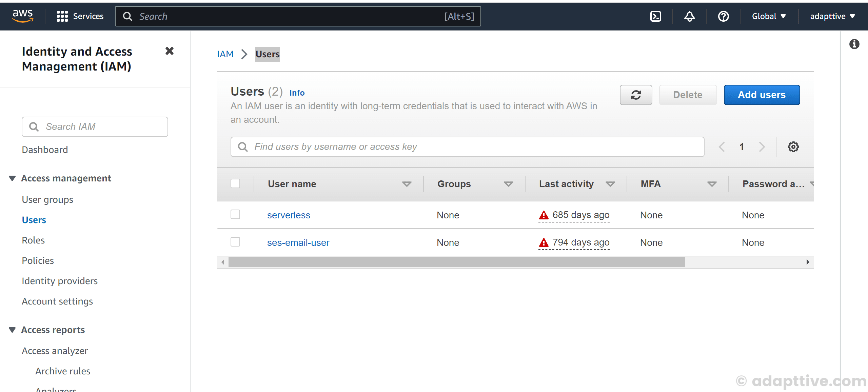Viewport: 868px width, 392px height.
Task: Open the ses-email-user link
Action: (x=298, y=243)
